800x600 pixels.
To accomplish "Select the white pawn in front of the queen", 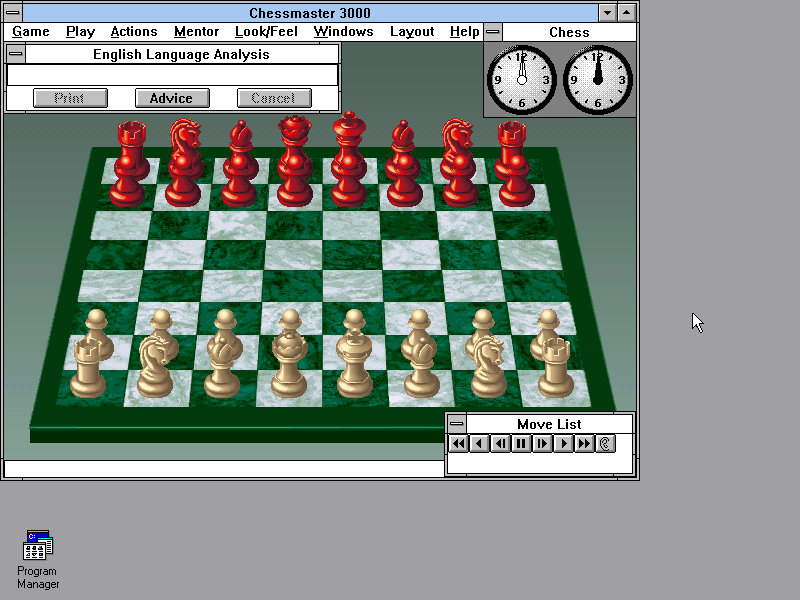I will (x=290, y=322).
